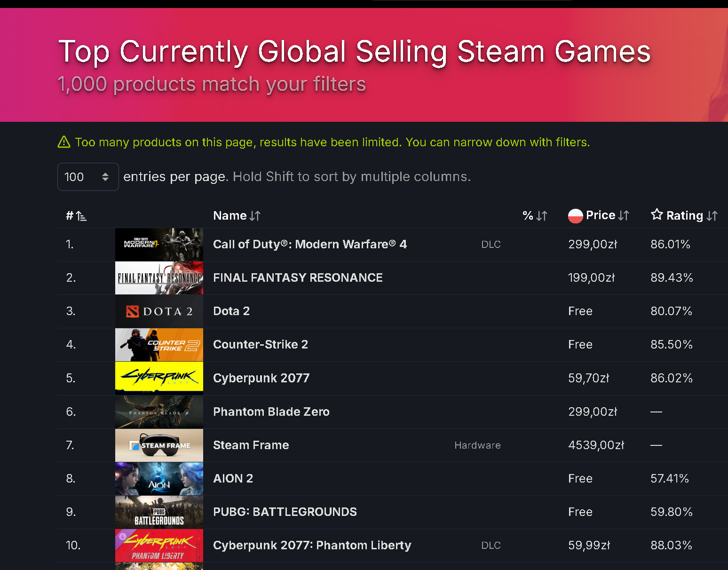Sort by rank number column icon
The height and width of the screenshot is (570, 728).
(81, 216)
